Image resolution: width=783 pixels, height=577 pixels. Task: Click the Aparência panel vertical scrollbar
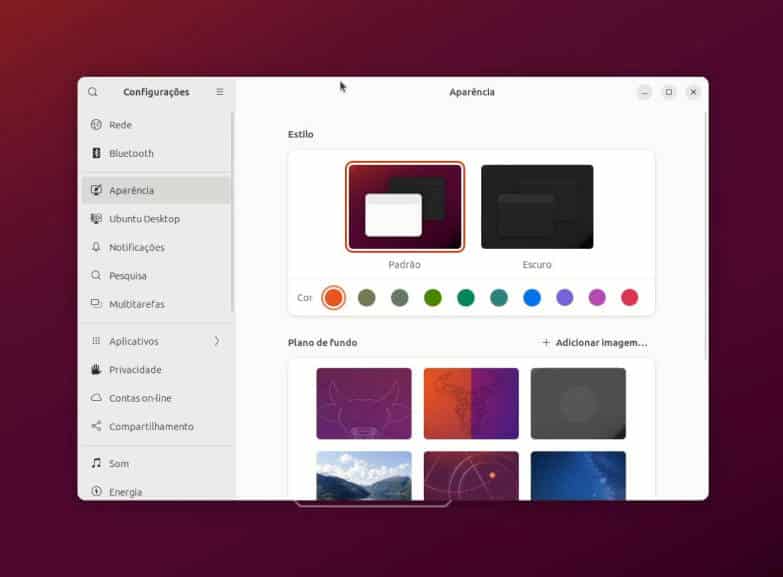[x=706, y=235]
